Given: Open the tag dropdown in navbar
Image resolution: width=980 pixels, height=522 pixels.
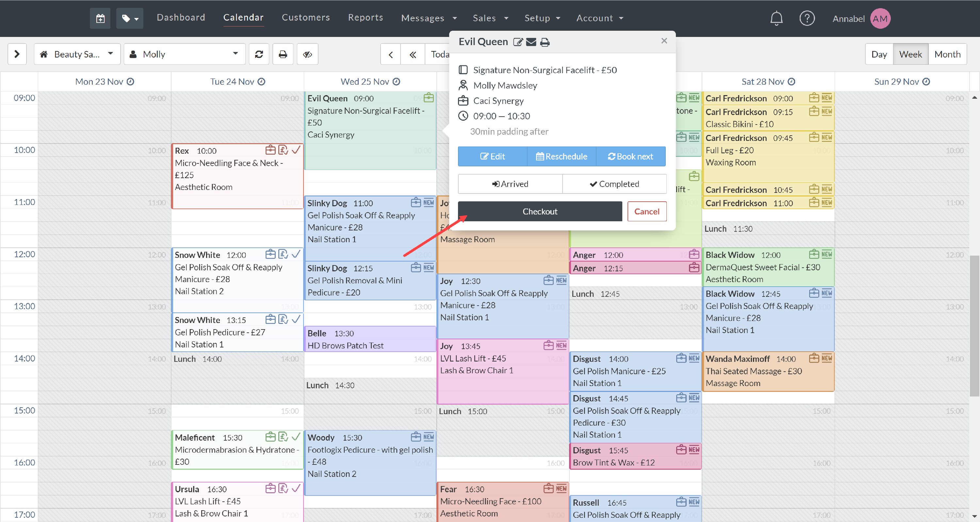Looking at the screenshot, I should (130, 18).
